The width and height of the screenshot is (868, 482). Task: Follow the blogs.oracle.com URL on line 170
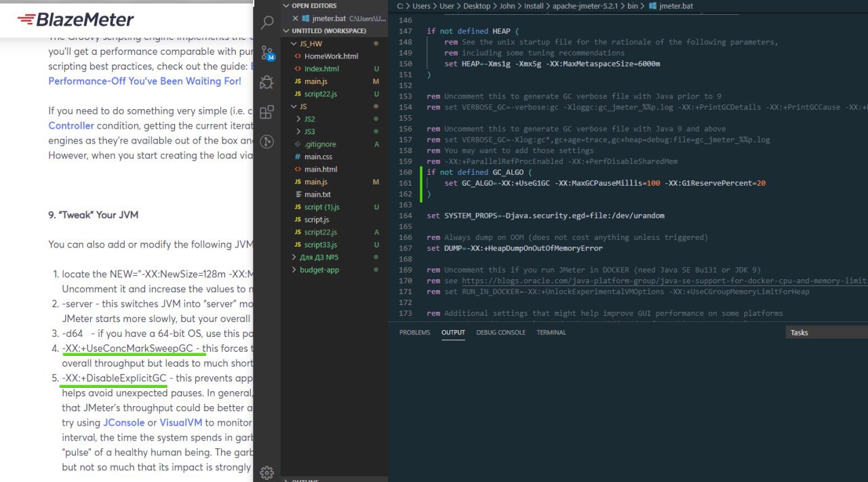tap(665, 281)
